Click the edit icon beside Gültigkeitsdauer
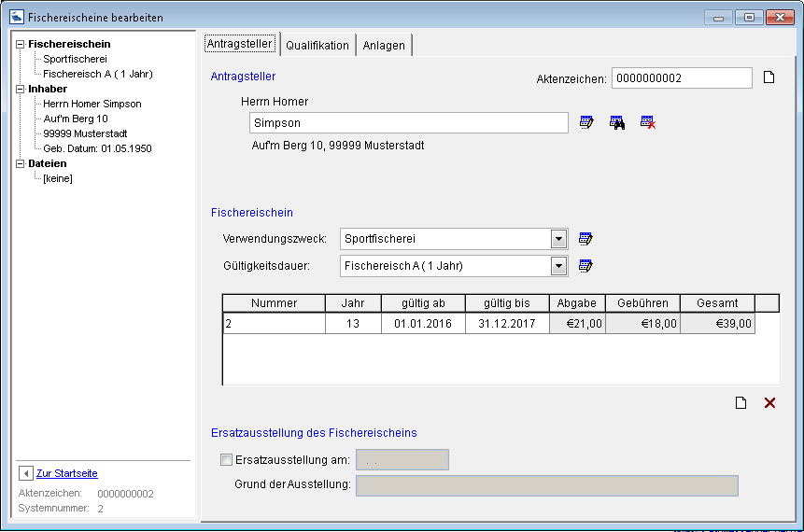Image resolution: width=804 pixels, height=532 pixels. coord(586,266)
